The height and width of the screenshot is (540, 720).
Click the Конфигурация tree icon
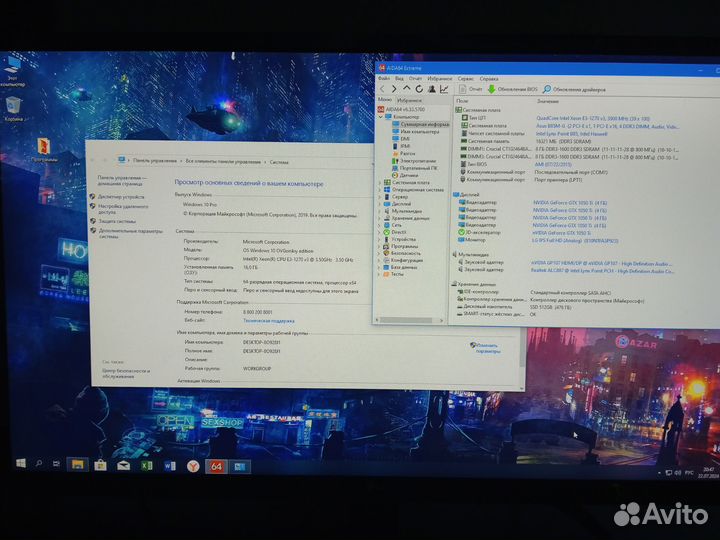coord(387,260)
